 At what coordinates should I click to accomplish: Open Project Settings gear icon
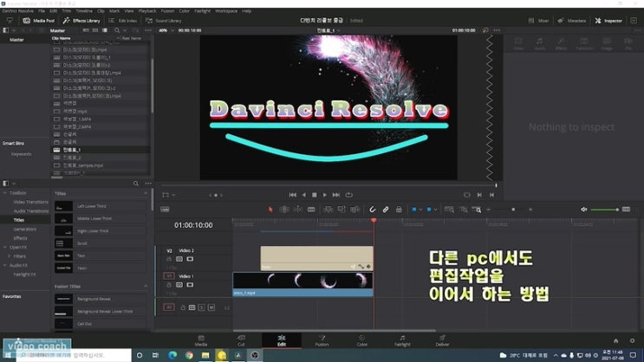tap(632, 340)
